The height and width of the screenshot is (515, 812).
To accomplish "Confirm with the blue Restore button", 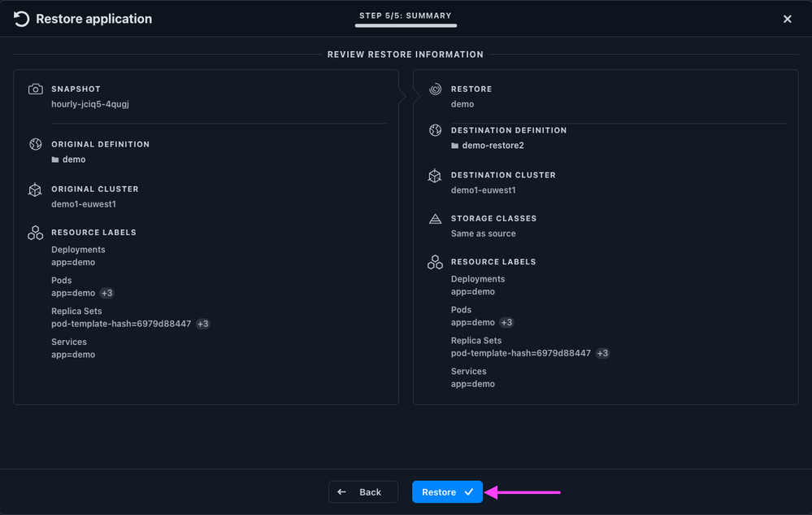I will [x=447, y=491].
